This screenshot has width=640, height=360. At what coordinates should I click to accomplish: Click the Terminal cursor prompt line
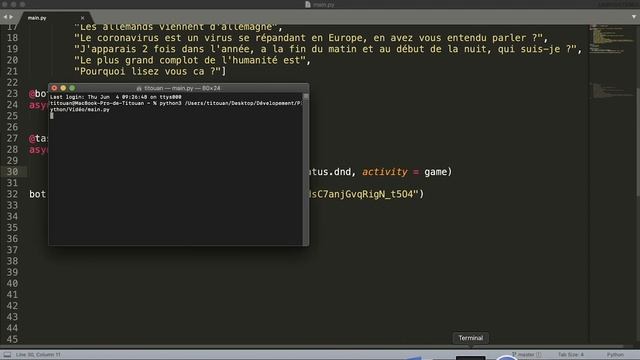pos(52,116)
